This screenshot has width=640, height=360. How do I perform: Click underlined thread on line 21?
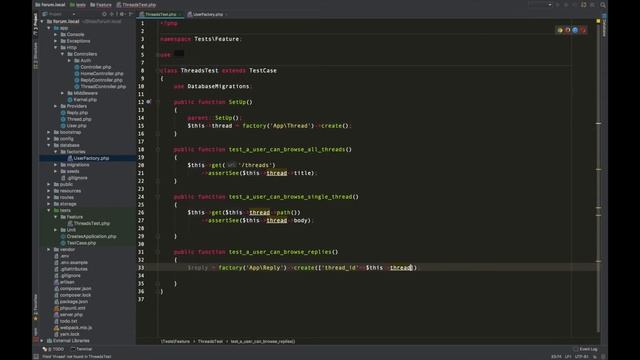point(277,173)
